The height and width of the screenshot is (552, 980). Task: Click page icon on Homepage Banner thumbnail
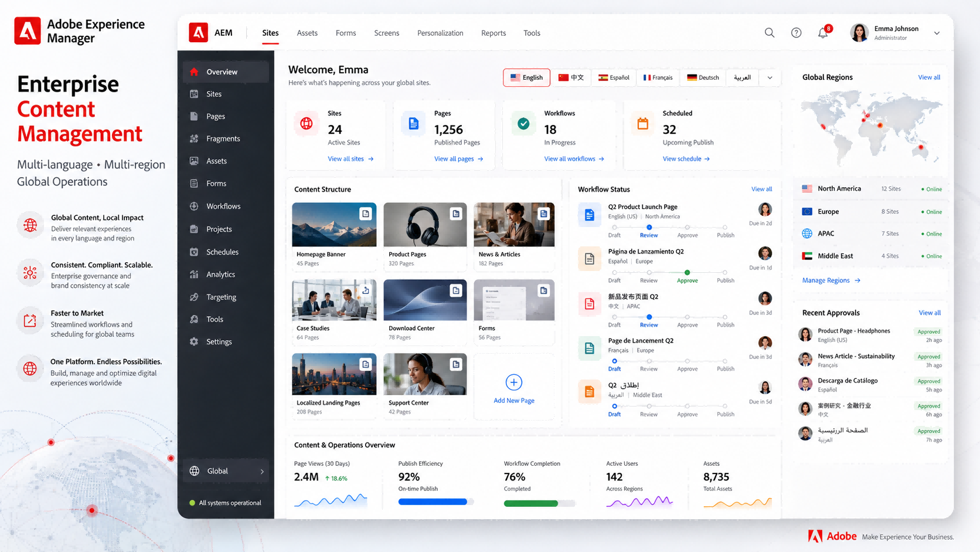tap(366, 214)
